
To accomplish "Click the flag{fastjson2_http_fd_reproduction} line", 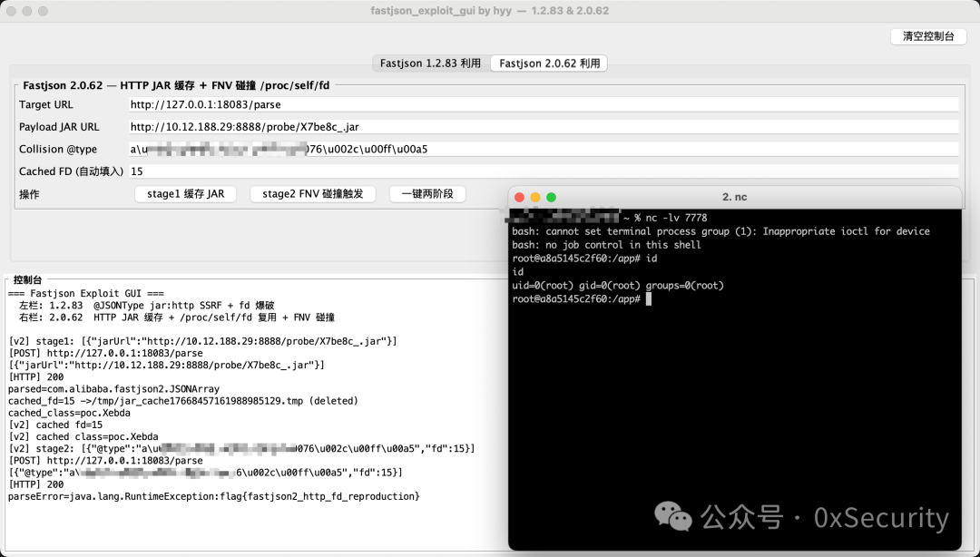I will [214, 496].
